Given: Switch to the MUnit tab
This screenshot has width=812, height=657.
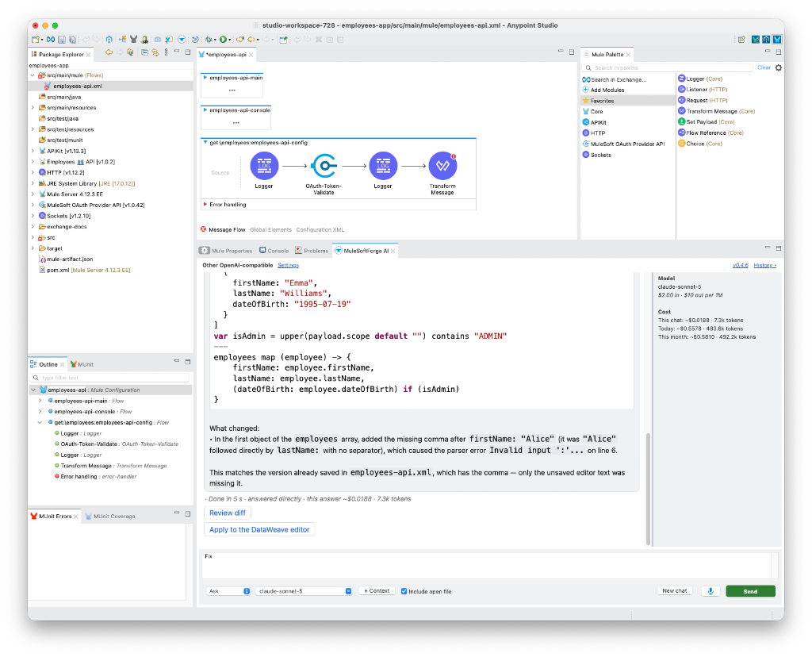Looking at the screenshot, I should [x=82, y=365].
